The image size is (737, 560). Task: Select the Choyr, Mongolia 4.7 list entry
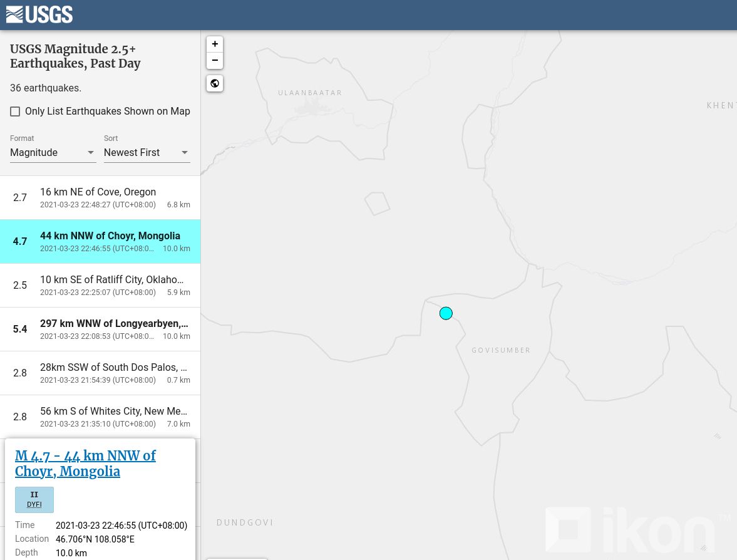(x=100, y=241)
